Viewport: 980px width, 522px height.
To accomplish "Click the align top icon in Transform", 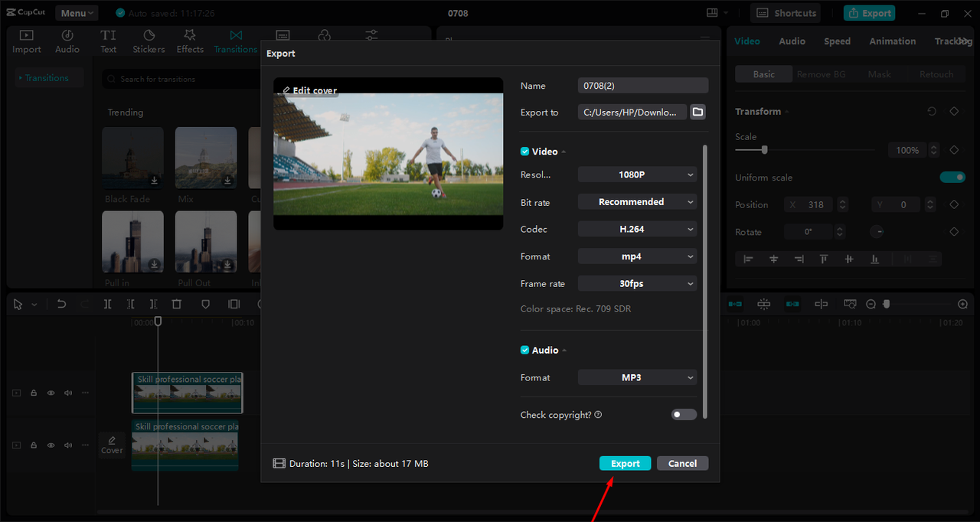I will 824,259.
